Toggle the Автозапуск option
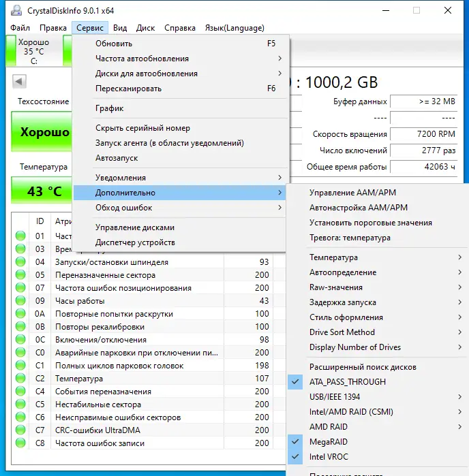The width and height of the screenshot is (469, 476). pyautogui.click(x=179, y=158)
